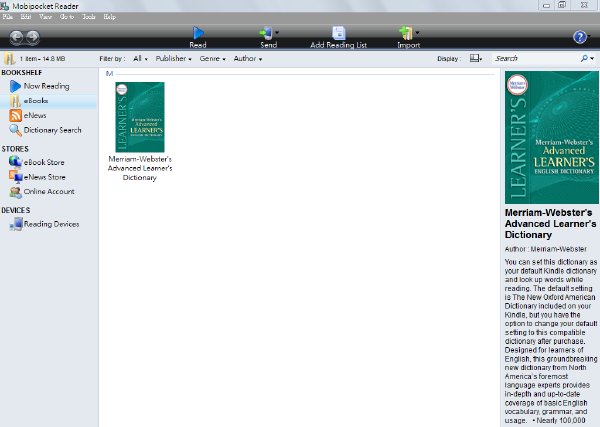Click the eNews Store monitor icon
Viewport: 600px width, 427px height.
coord(16,176)
